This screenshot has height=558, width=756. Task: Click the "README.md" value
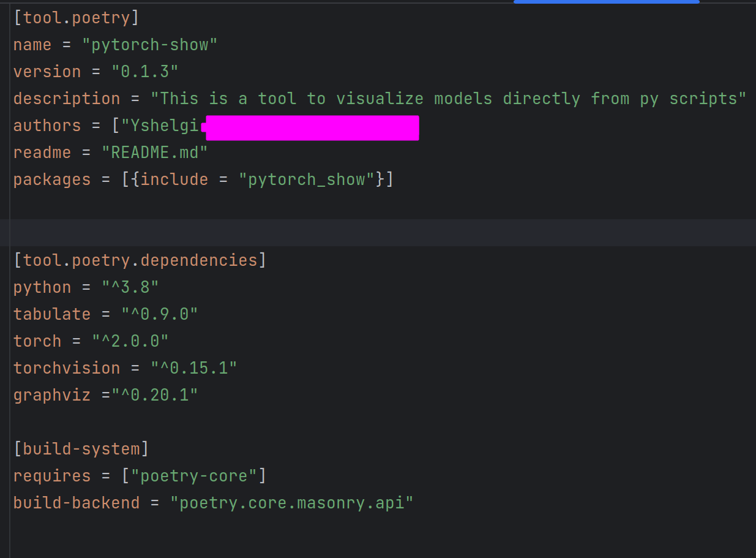tap(155, 153)
